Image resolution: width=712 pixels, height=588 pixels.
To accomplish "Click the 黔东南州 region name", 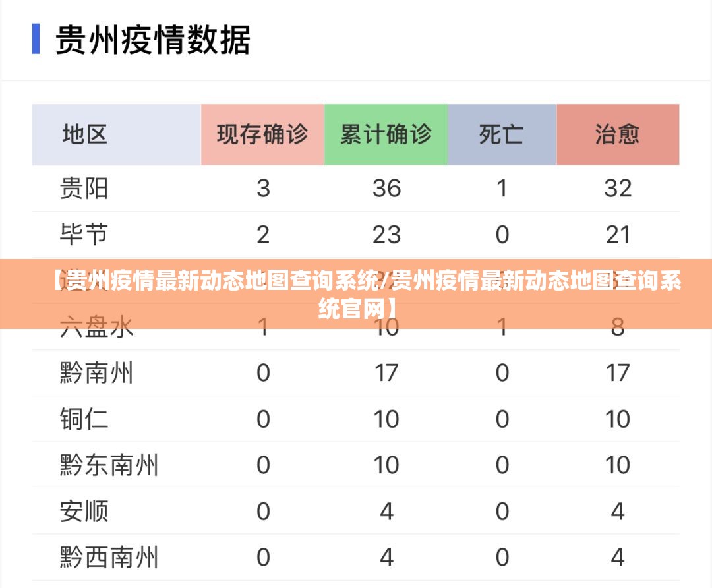I will click(109, 465).
